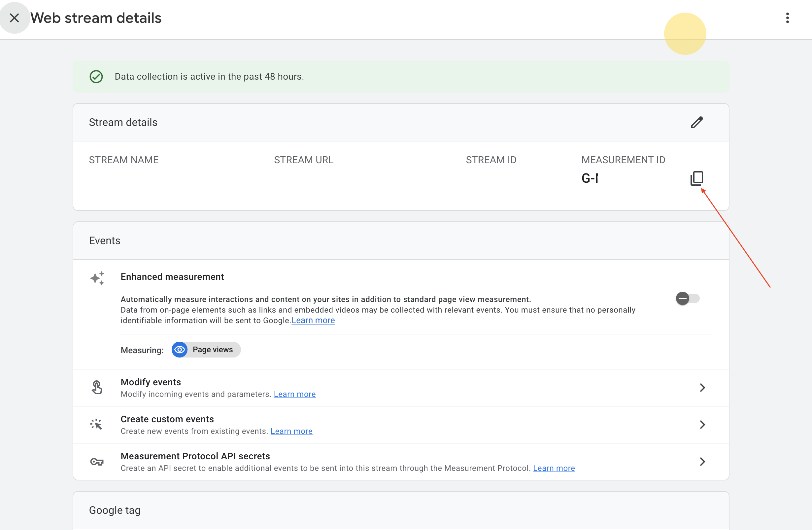Open Create custom events Learn more link
The width and height of the screenshot is (812, 530).
click(291, 431)
